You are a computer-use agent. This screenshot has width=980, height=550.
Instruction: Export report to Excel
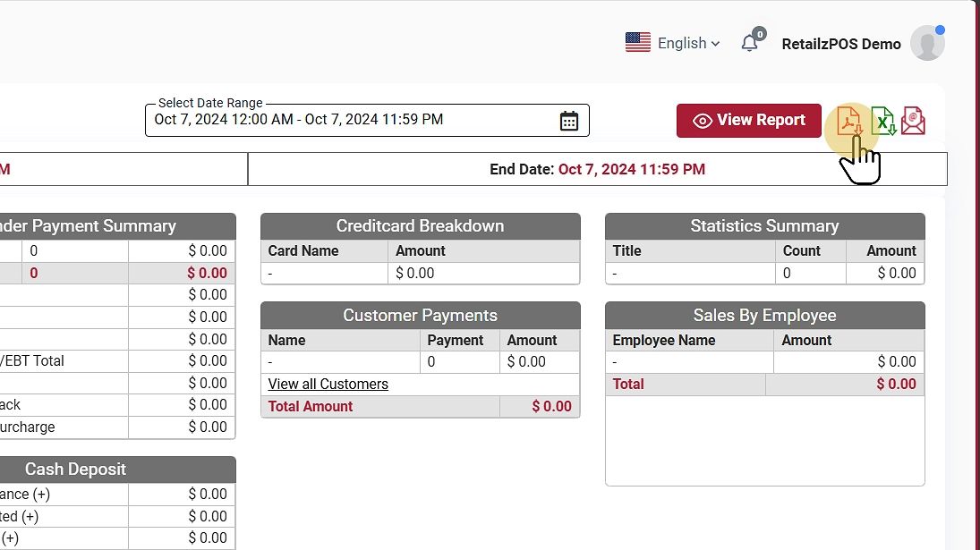(882, 120)
